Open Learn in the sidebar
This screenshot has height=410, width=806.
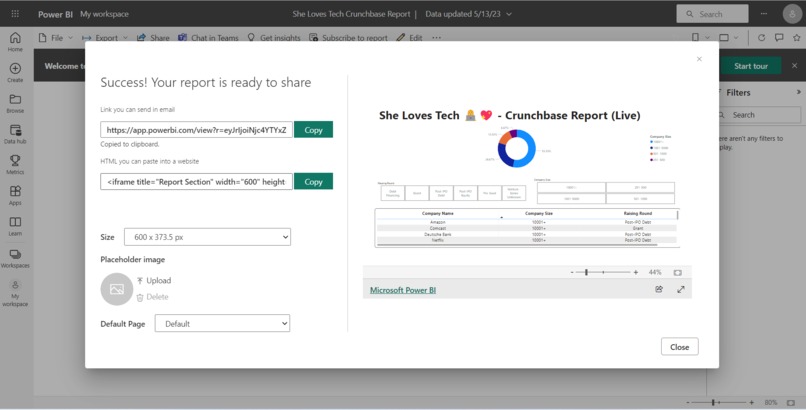15,226
